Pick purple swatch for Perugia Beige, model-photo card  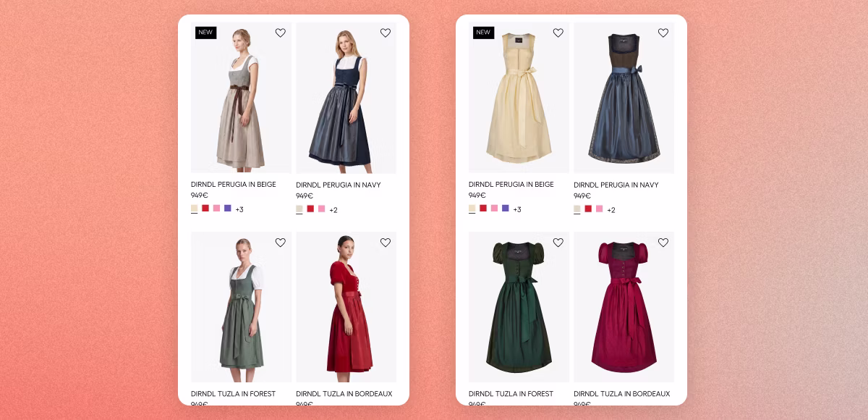(228, 209)
